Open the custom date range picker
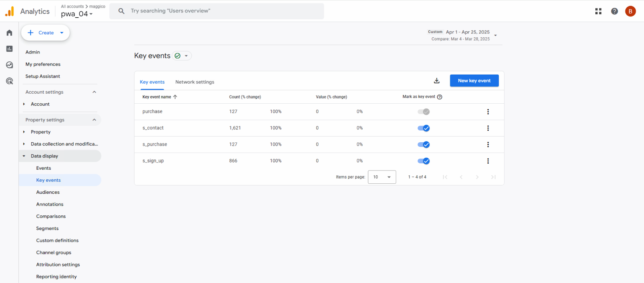This screenshot has width=644, height=283. [463, 35]
